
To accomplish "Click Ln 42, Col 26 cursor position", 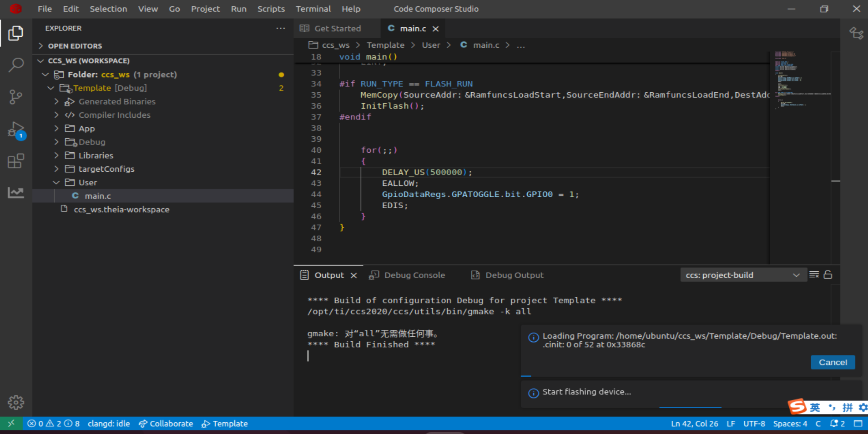I will (x=695, y=424).
